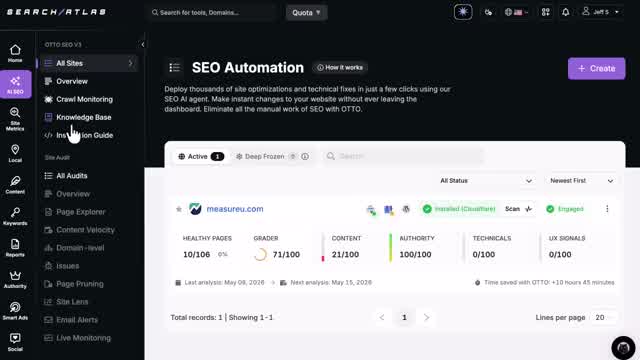Image resolution: width=640 pixels, height=360 pixels.
Task: Open Crawl Monitoring
Action: tap(84, 99)
